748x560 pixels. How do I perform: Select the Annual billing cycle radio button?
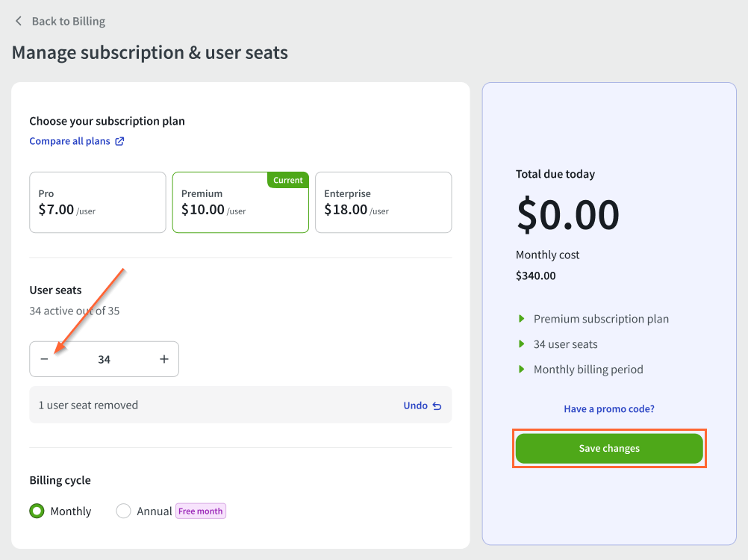pyautogui.click(x=124, y=511)
